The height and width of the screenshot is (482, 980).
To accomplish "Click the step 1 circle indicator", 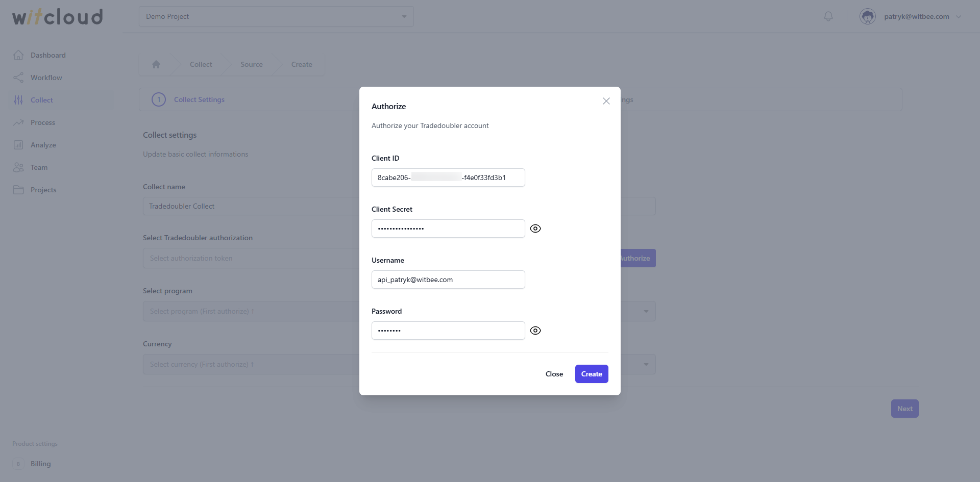I will [159, 99].
